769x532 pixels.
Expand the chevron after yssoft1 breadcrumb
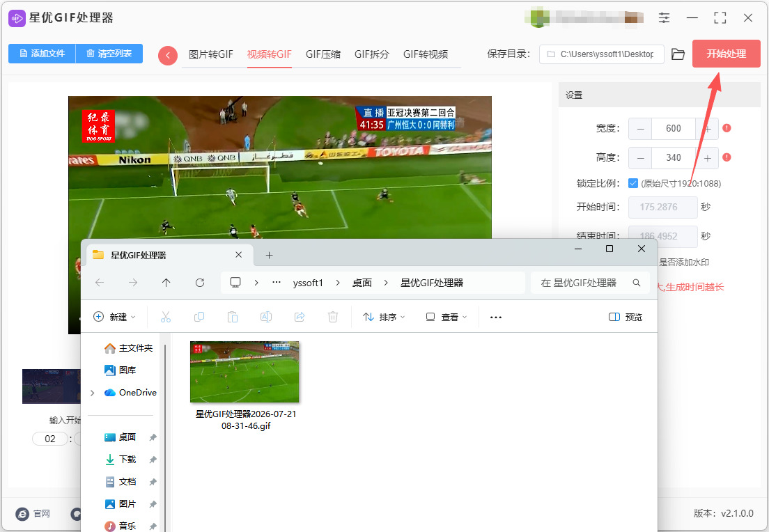click(338, 283)
